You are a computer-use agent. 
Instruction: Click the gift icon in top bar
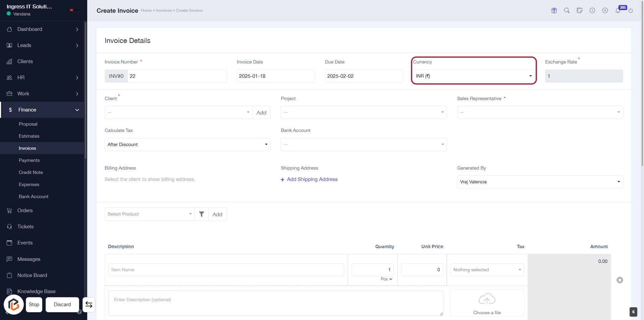pos(554,10)
